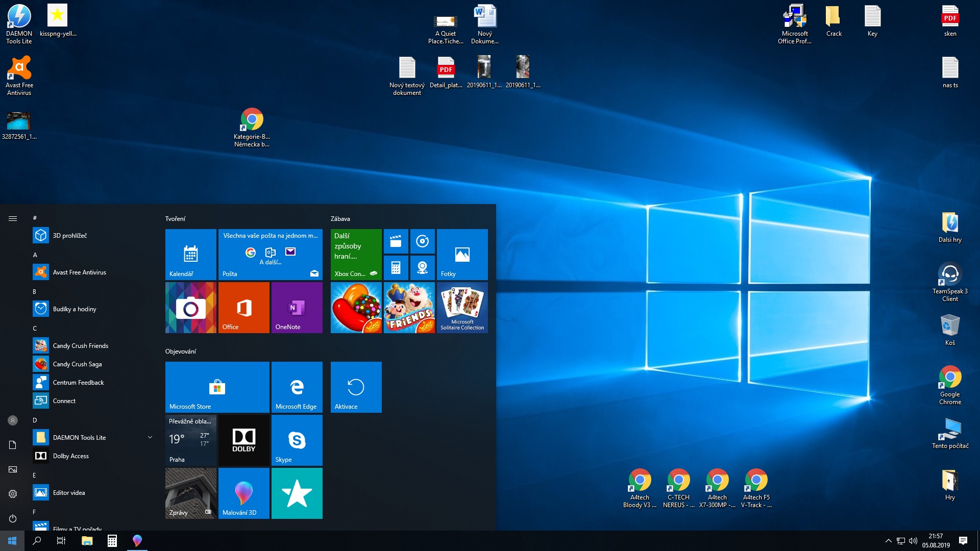Expand the Start menu hamburger navigation
This screenshot has width=980, height=551.
pyautogui.click(x=13, y=219)
